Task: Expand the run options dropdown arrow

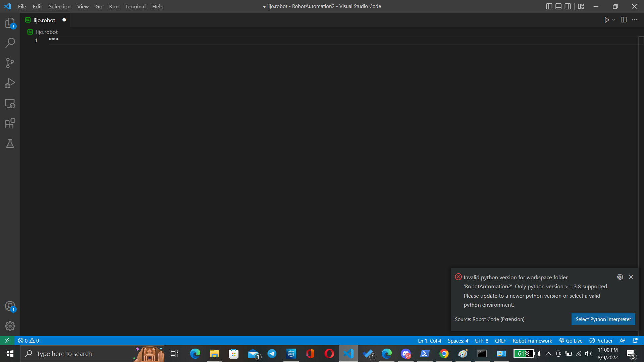Action: [x=613, y=20]
